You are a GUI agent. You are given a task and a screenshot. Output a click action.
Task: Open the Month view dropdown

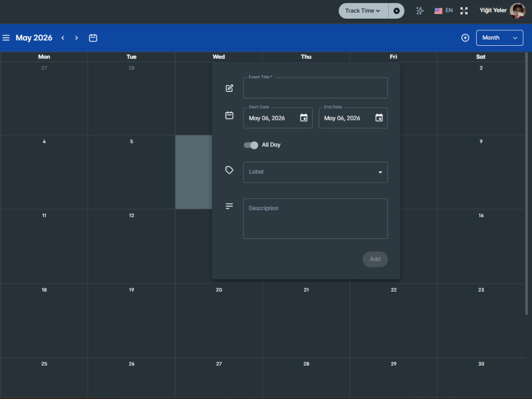tap(500, 38)
